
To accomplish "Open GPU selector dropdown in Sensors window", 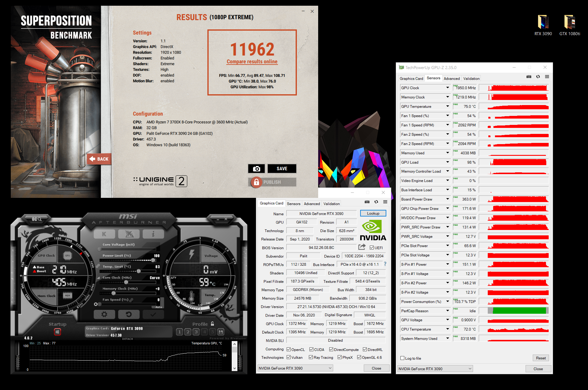I will pyautogui.click(x=435, y=369).
